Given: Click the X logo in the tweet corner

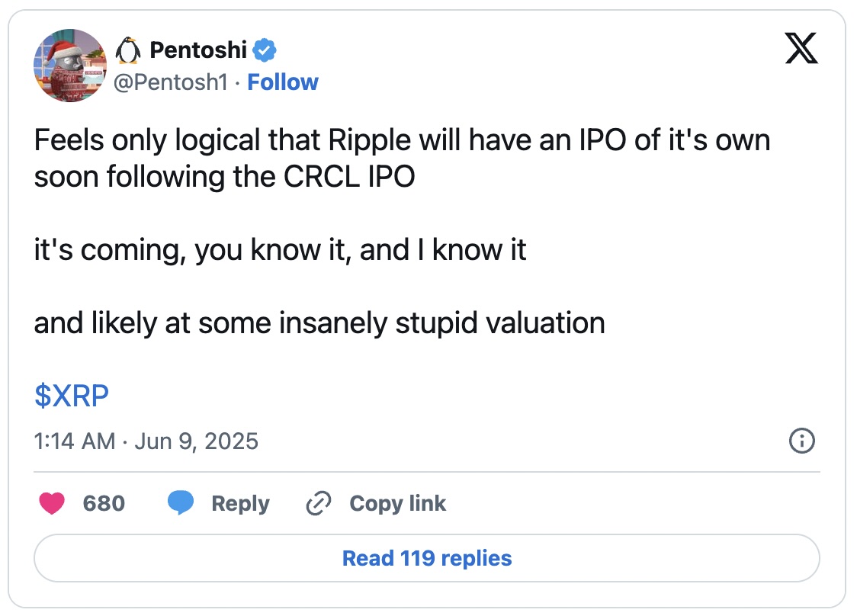Looking at the screenshot, I should (x=801, y=49).
